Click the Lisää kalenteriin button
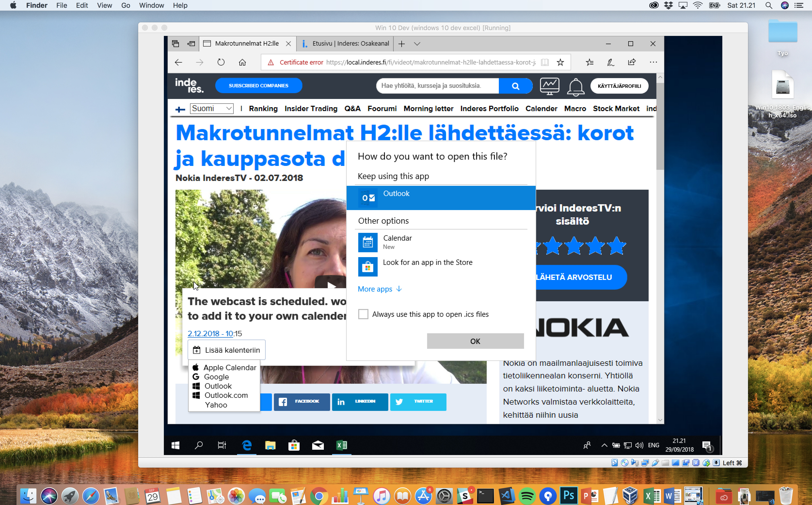 (227, 350)
